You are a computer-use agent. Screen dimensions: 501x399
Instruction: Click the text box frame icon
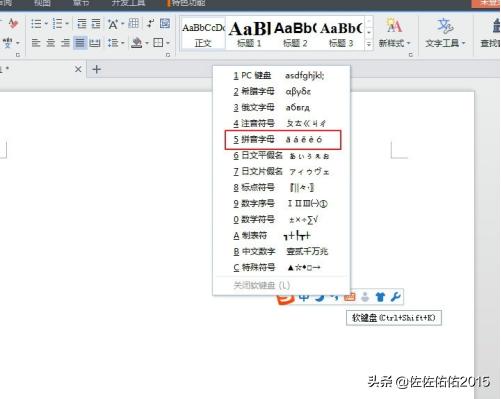point(165,23)
